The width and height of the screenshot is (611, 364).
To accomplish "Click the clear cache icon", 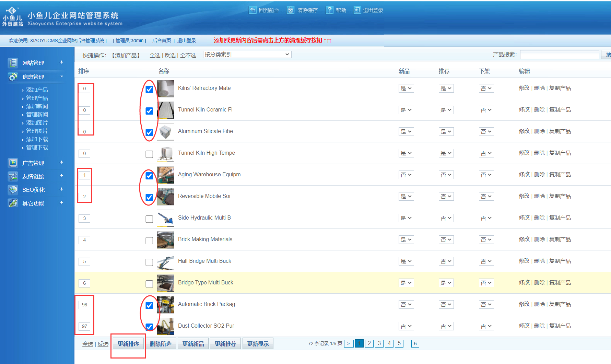I will (x=291, y=10).
